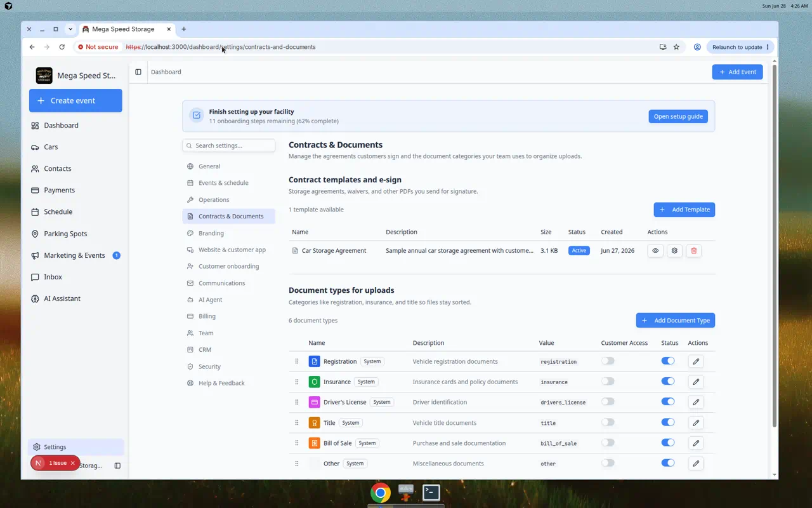
Task: Click the orange Bill of Sale icon
Action: 314,443
